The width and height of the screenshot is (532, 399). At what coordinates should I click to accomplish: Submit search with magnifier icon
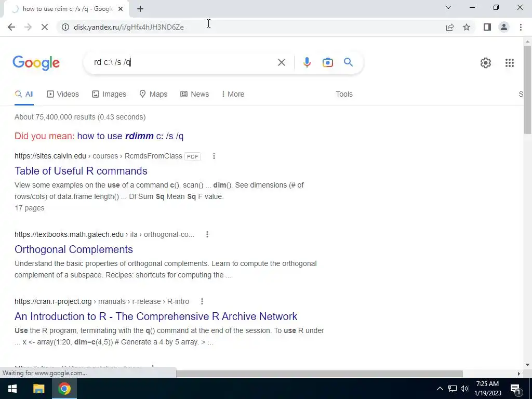(348, 62)
